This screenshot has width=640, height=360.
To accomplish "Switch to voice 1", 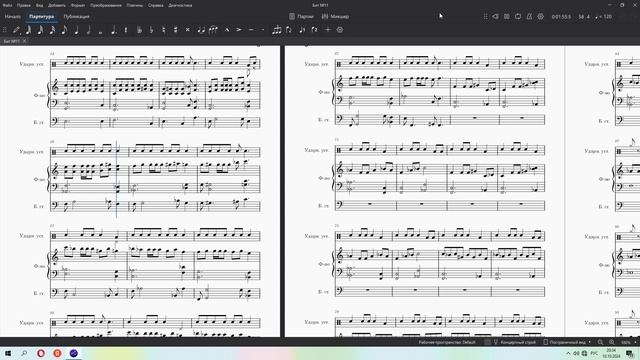I will click(x=302, y=30).
